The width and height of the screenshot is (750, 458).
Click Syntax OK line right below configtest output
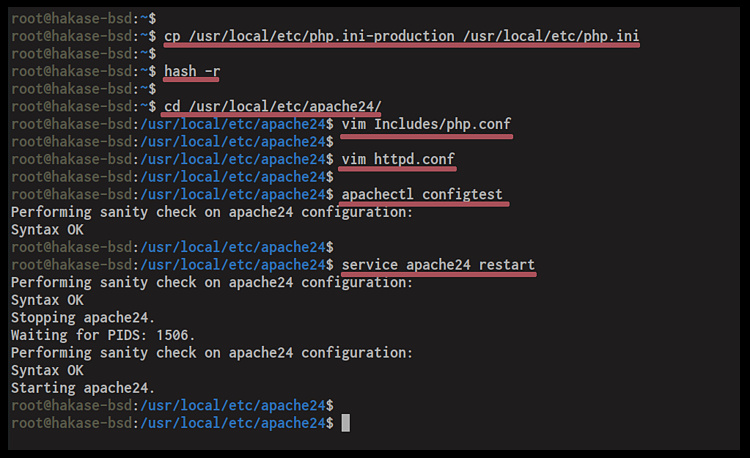click(47, 229)
